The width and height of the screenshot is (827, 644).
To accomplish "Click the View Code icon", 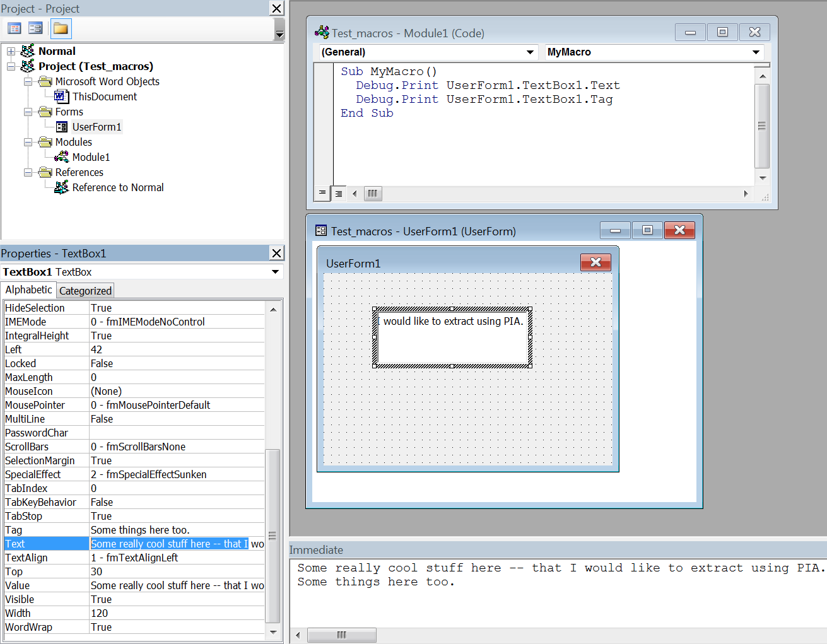I will pos(14,28).
